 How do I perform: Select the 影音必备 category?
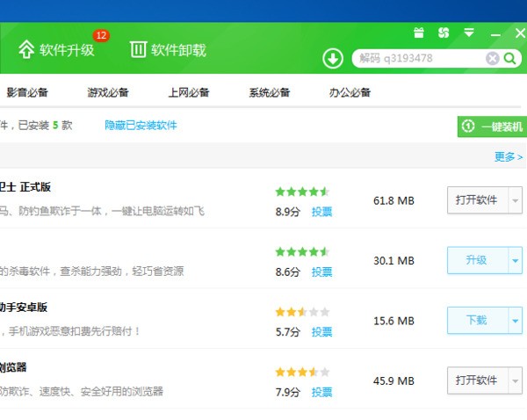point(27,92)
